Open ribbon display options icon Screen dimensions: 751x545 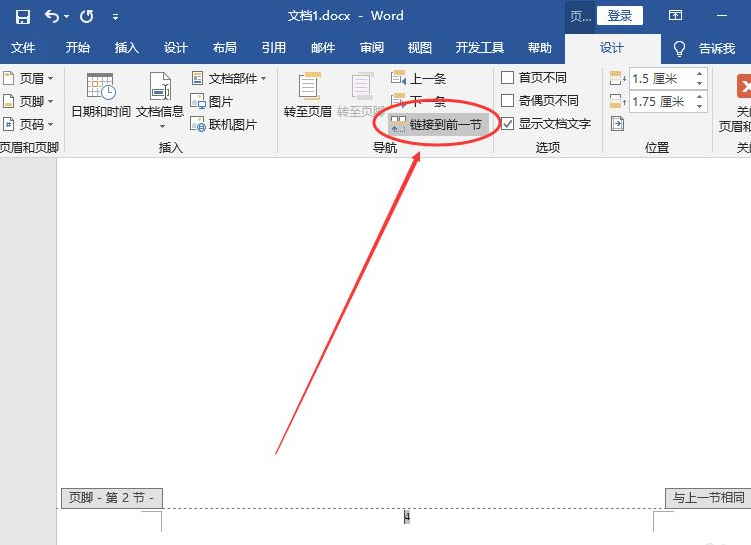(675, 16)
